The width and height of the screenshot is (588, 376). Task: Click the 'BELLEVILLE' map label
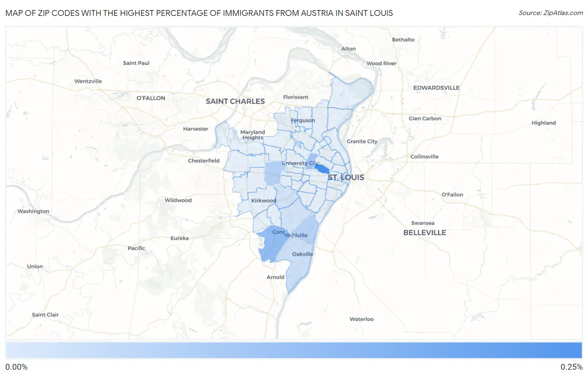424,233
